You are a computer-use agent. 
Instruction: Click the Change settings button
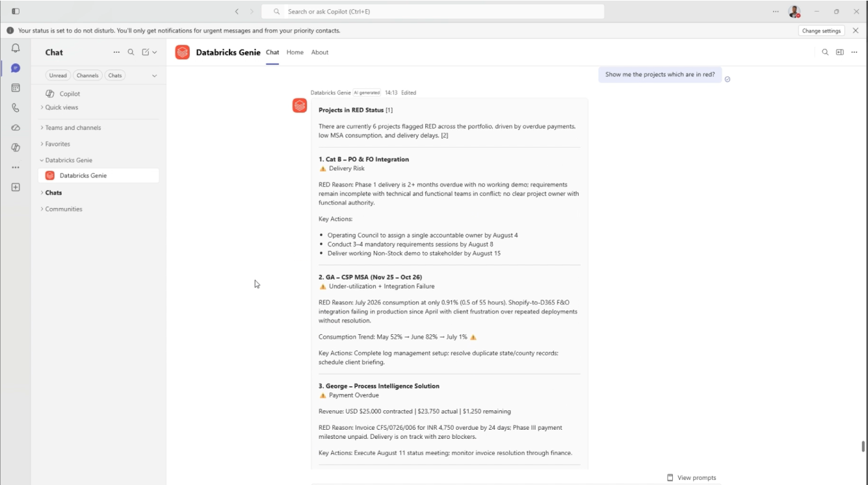822,31
